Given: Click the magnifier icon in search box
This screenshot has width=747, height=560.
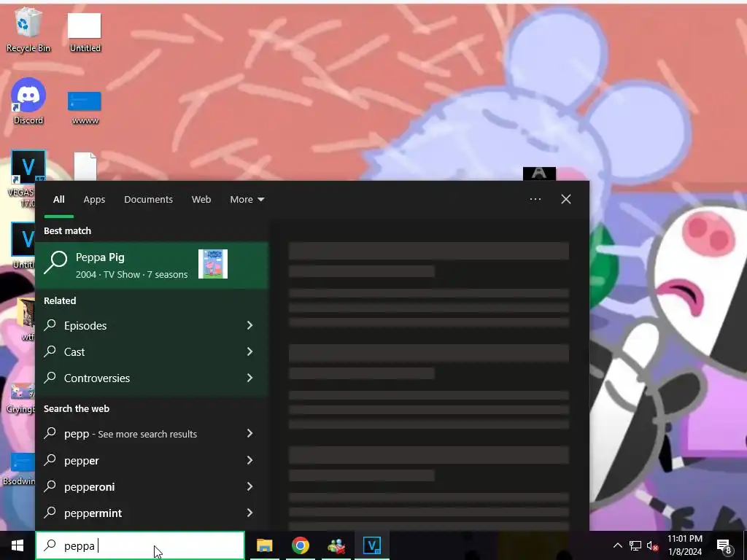Looking at the screenshot, I should pos(50,545).
